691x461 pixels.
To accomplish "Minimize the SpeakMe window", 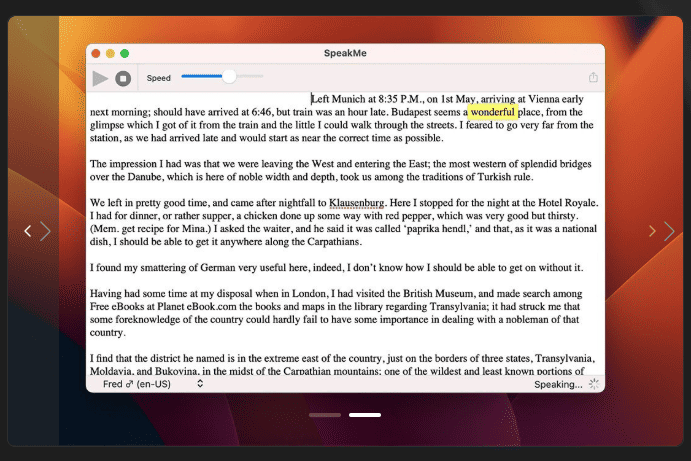I will pyautogui.click(x=110, y=54).
